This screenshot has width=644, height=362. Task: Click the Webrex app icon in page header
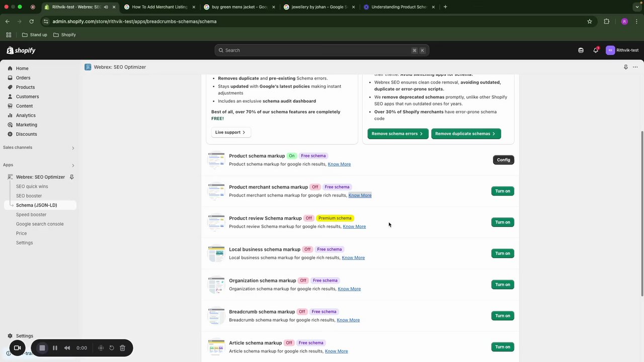coord(88,67)
